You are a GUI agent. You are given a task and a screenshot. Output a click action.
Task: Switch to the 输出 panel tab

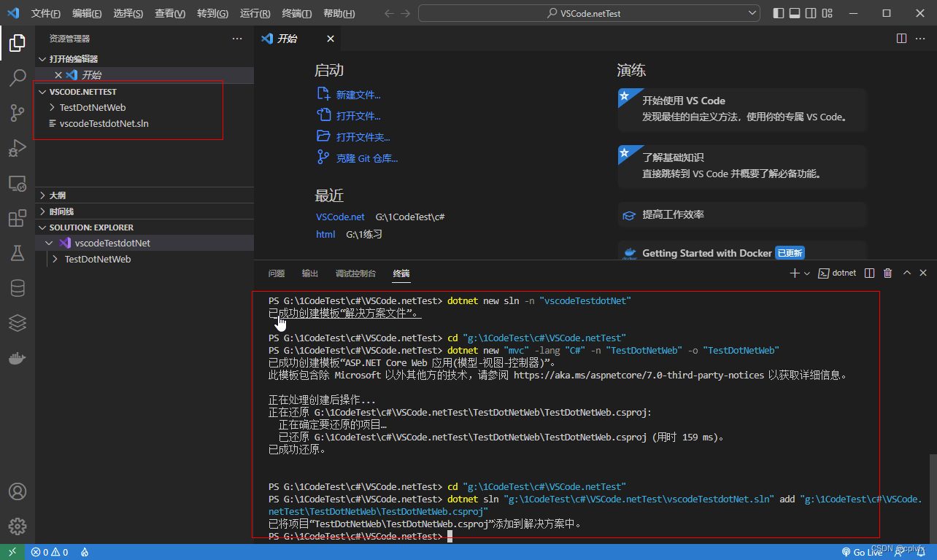point(310,273)
